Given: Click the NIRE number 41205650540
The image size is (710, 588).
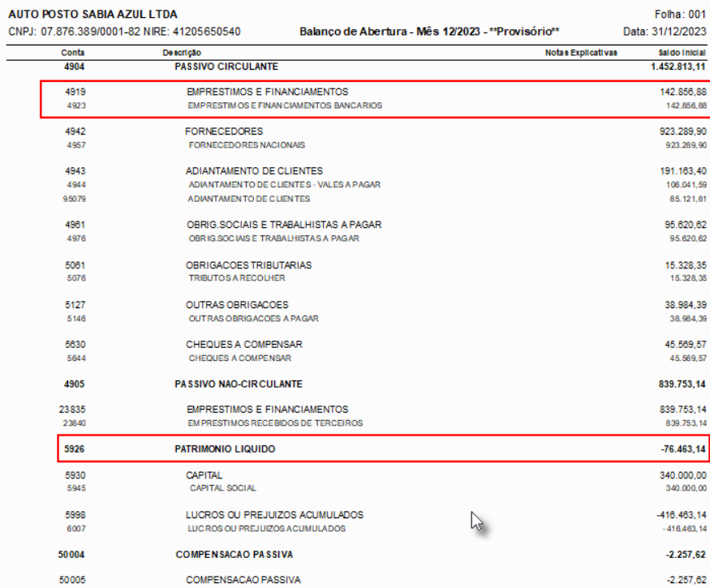Looking at the screenshot, I should [x=206, y=32].
